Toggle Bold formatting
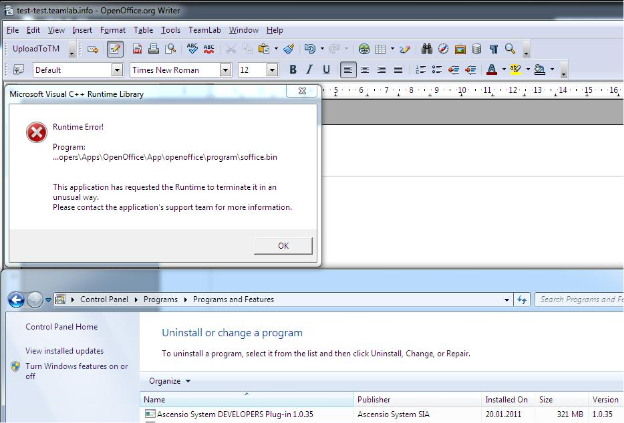The height and width of the screenshot is (423, 624). 293,70
